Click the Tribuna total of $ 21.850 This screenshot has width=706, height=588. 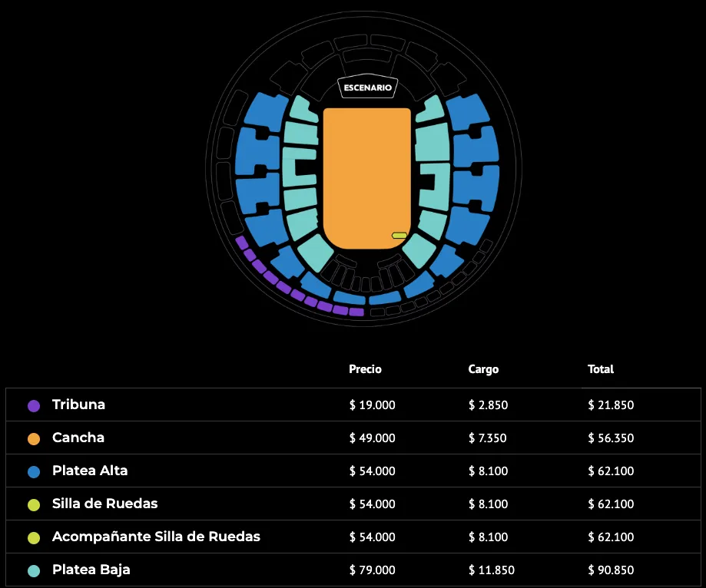[x=611, y=405]
